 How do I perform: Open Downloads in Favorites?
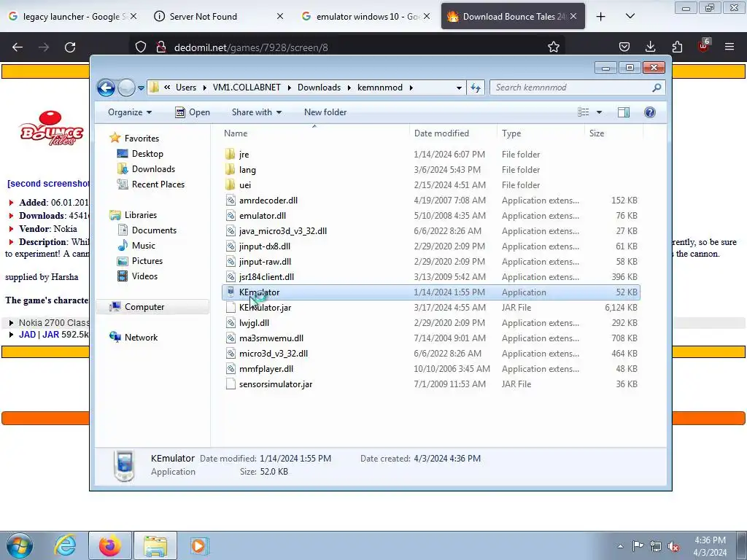pos(153,169)
